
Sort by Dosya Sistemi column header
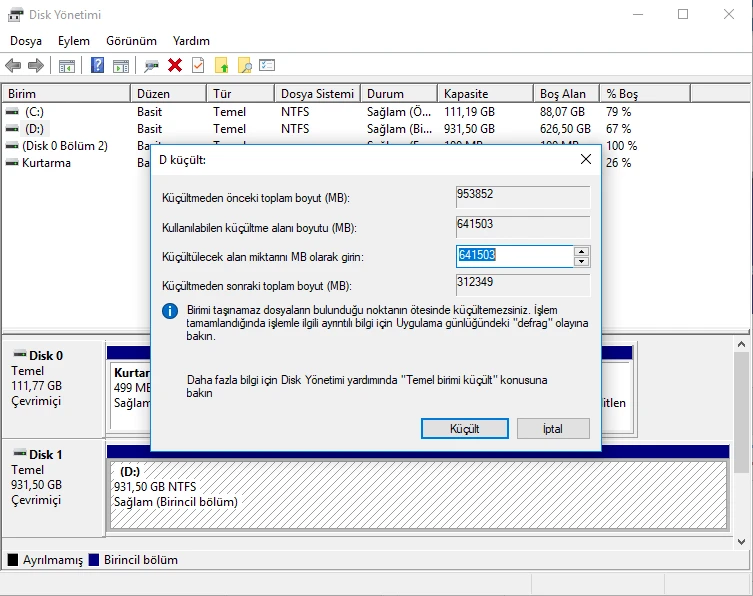click(x=317, y=94)
